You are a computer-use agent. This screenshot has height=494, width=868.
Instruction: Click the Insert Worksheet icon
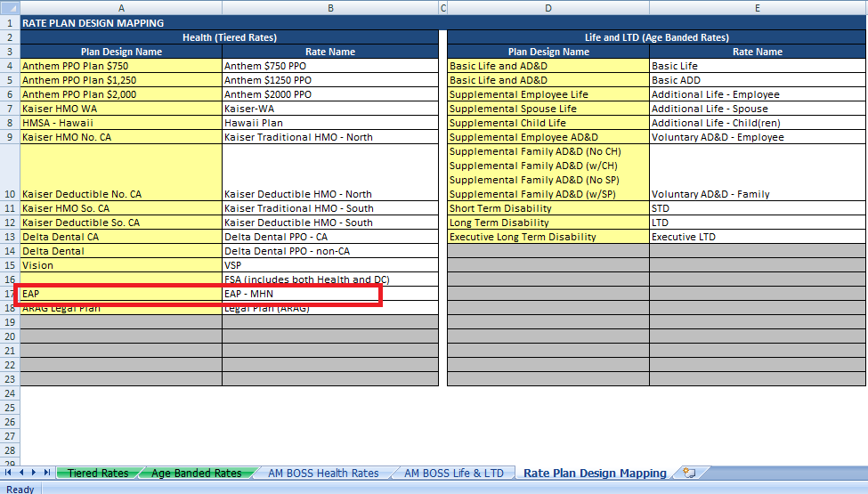pos(689,473)
